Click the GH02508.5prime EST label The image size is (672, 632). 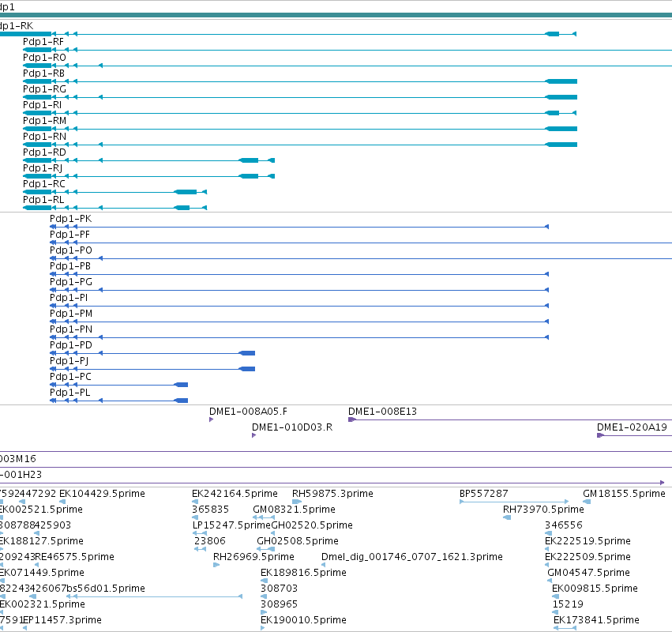(298, 541)
